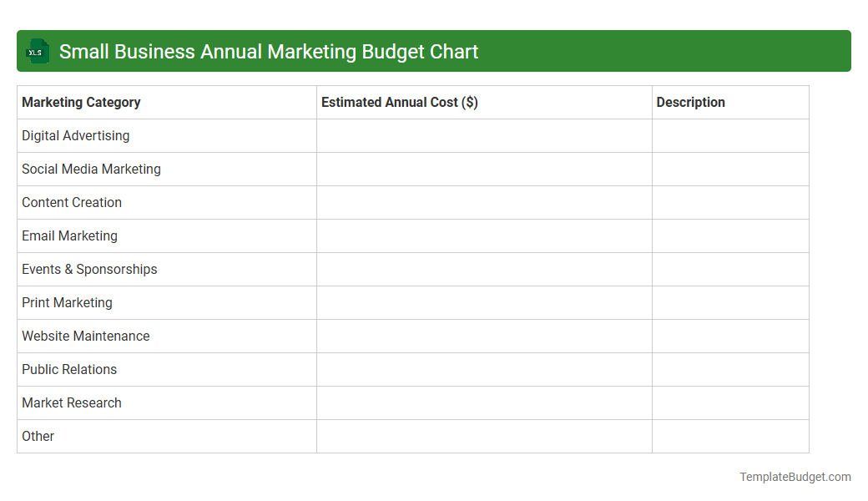Select the Estimated Annual Cost header

pyautogui.click(x=399, y=102)
